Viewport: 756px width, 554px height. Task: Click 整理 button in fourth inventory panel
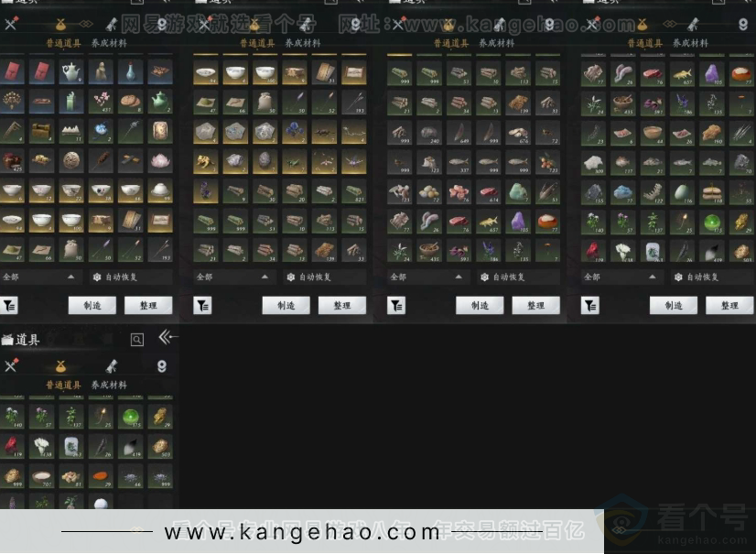[730, 306]
